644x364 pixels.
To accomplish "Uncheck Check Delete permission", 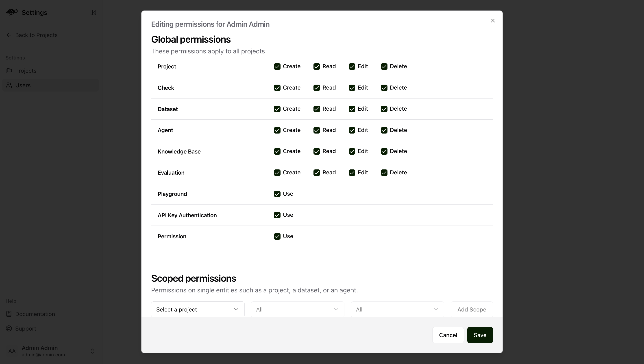I will [x=384, y=88].
